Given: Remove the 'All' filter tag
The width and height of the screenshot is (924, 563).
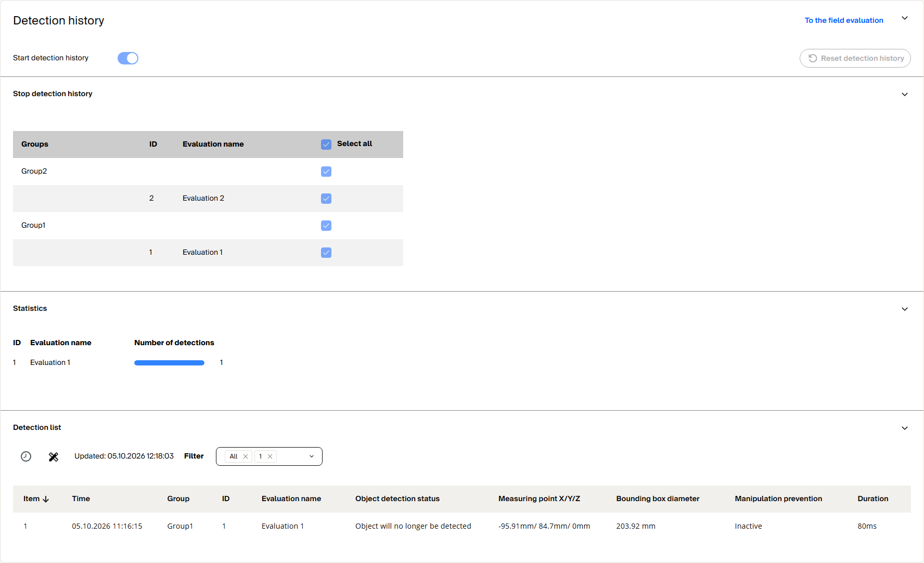Looking at the screenshot, I should [246, 456].
